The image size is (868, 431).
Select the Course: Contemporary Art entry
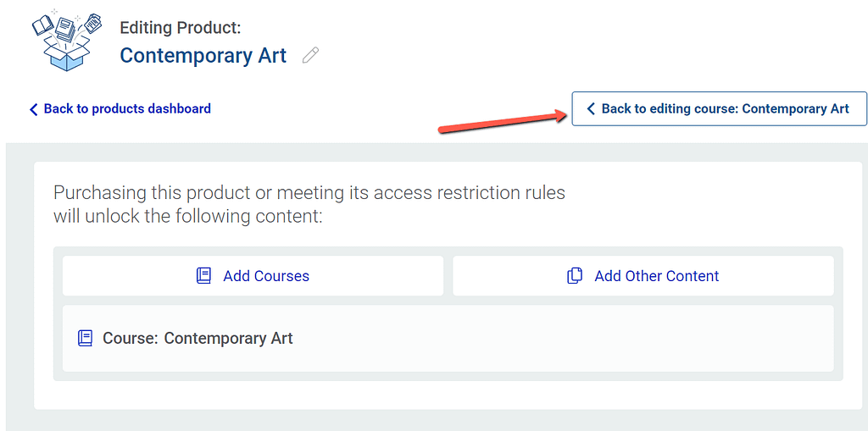[448, 338]
